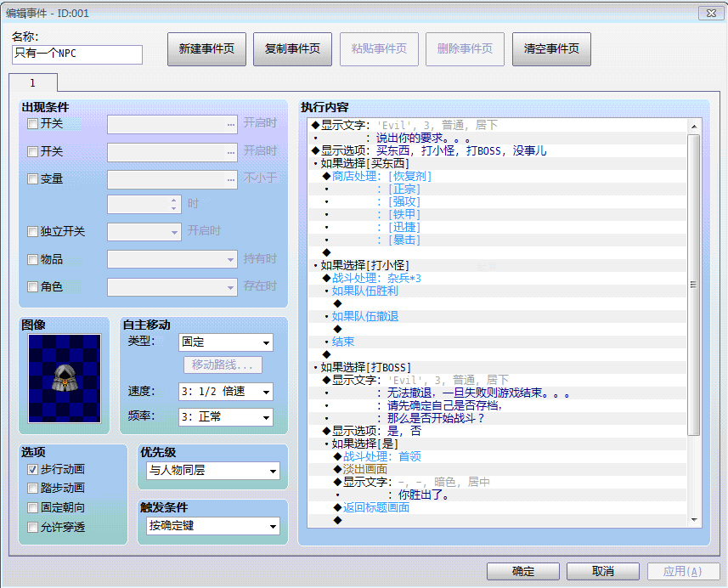Enable 物品 condition checkbox
The image size is (728, 588).
click(x=32, y=259)
